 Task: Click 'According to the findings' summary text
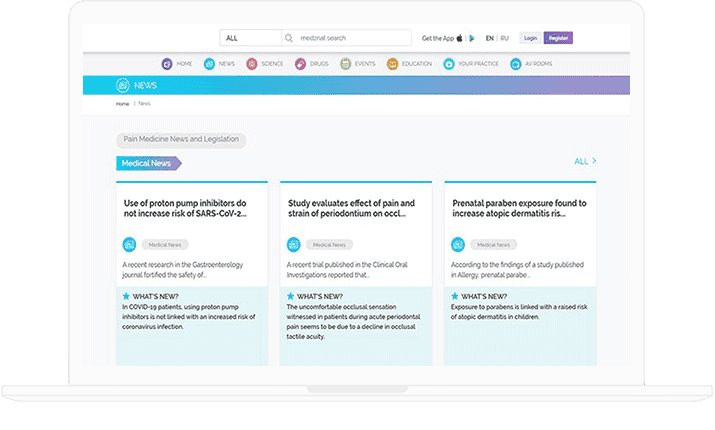[x=517, y=270]
